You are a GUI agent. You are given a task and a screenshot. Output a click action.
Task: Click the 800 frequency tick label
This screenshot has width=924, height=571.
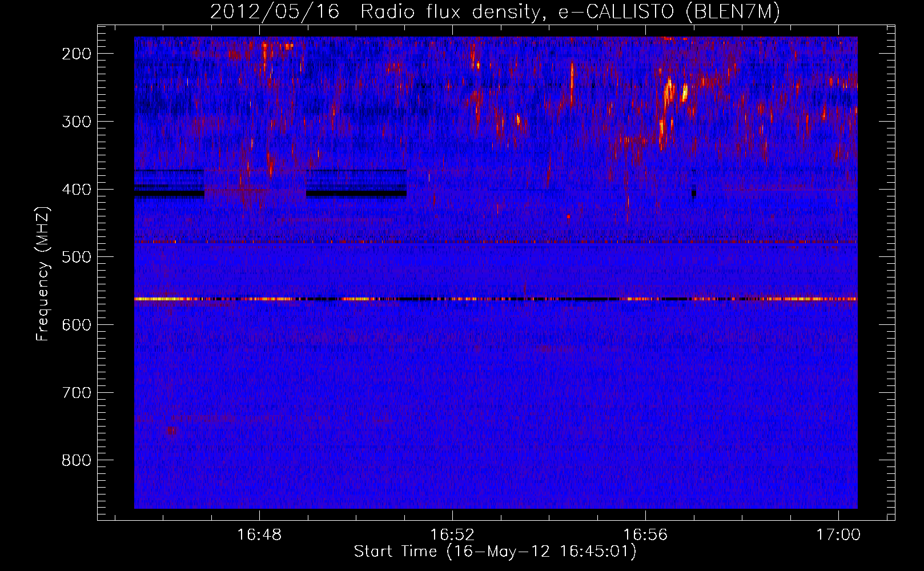click(x=76, y=460)
